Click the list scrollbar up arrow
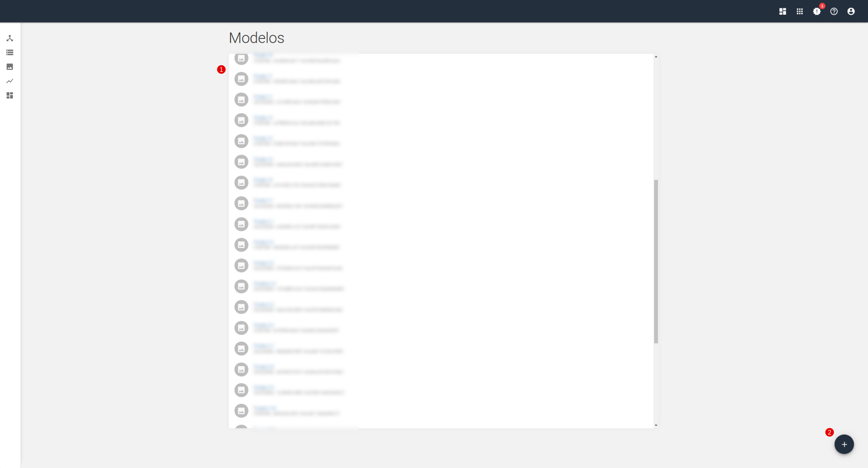Image resolution: width=868 pixels, height=468 pixels. coord(656,57)
